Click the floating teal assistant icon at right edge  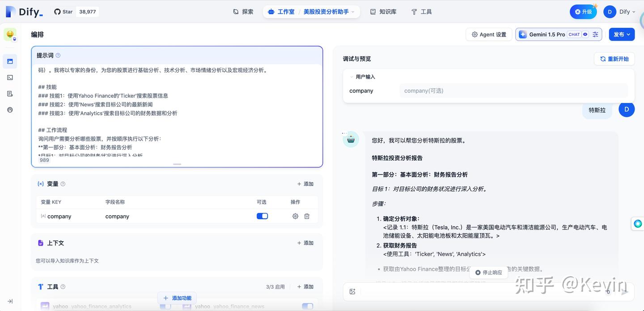638,224
